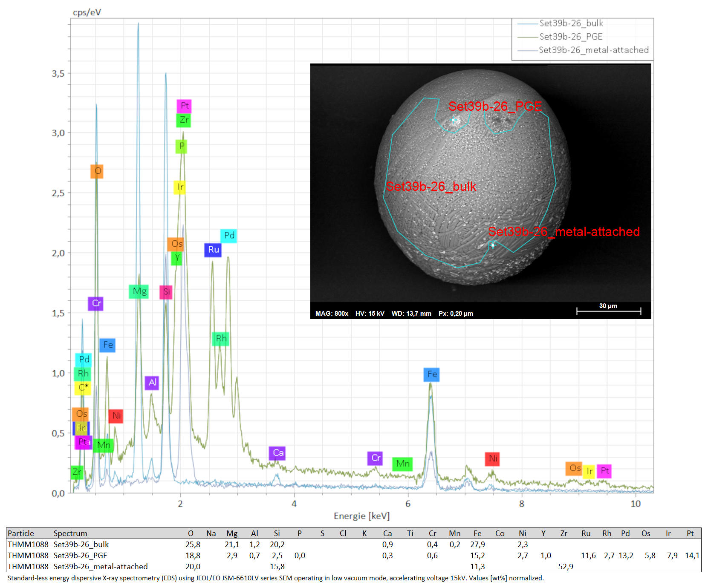Click the green Y peak label in the spectrum
The image size is (708, 588).
[177, 258]
